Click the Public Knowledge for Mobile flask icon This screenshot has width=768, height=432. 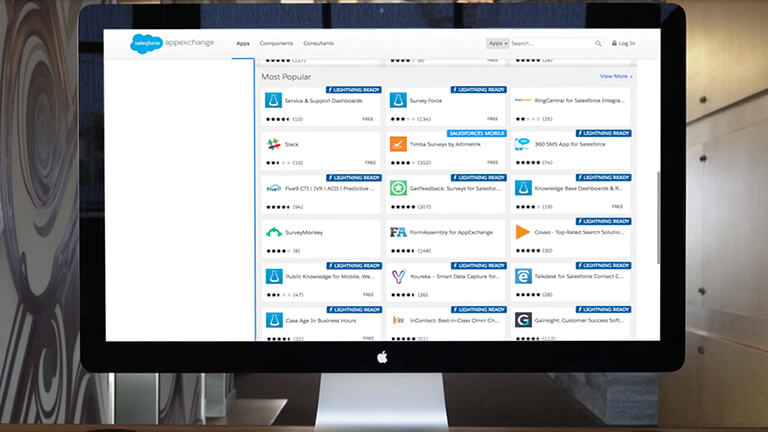[274, 276]
